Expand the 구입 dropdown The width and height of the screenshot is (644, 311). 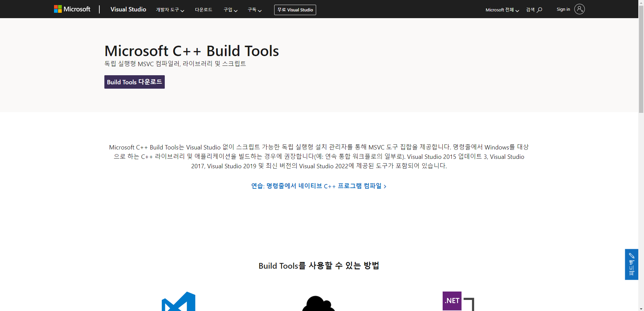click(x=231, y=10)
